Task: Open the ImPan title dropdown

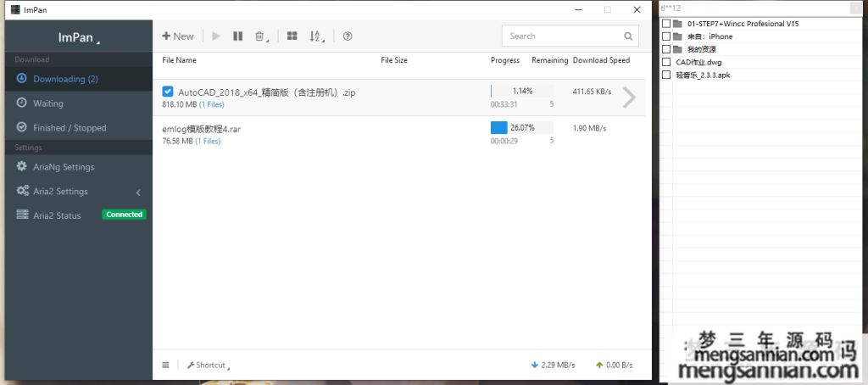Action: pos(79,37)
